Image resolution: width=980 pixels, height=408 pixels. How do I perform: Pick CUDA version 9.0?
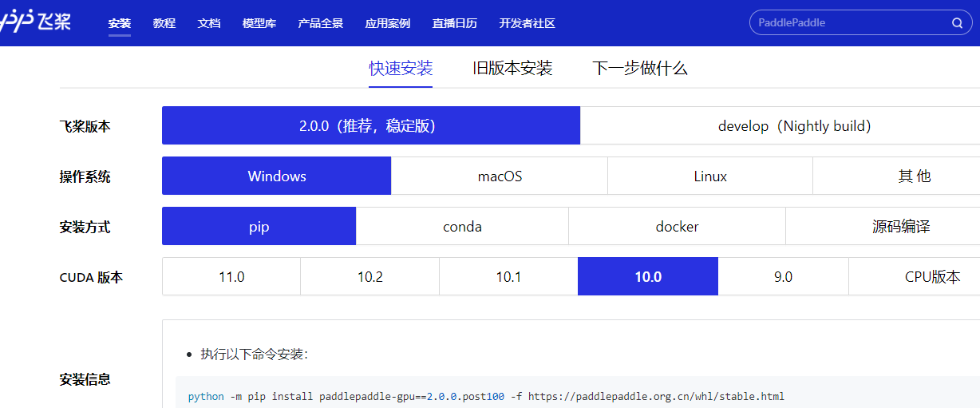tap(784, 276)
